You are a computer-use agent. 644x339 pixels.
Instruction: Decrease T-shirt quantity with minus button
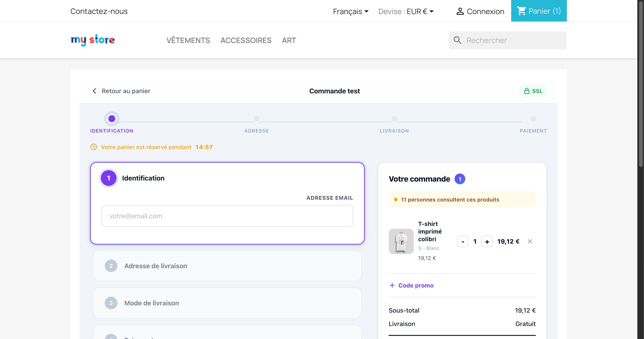pos(463,242)
